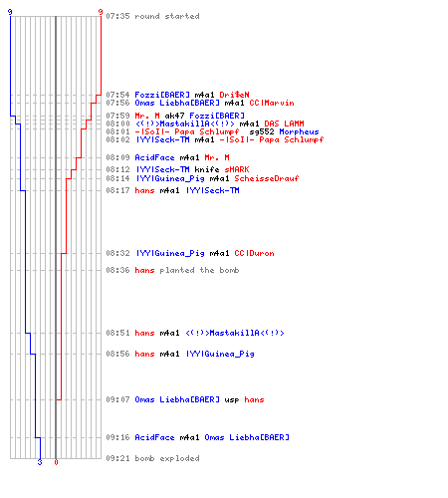The height and width of the screenshot is (498, 448).
Task: Click the blue team final count 3
Action: pos(40,462)
